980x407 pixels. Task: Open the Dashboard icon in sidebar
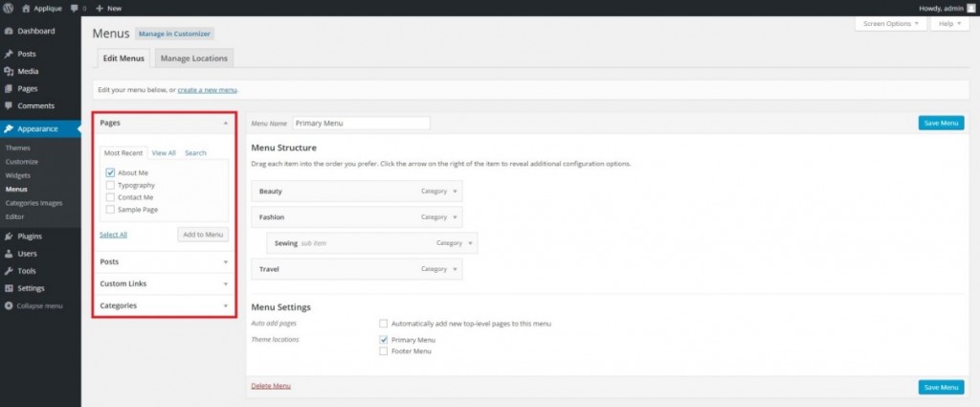[9, 31]
